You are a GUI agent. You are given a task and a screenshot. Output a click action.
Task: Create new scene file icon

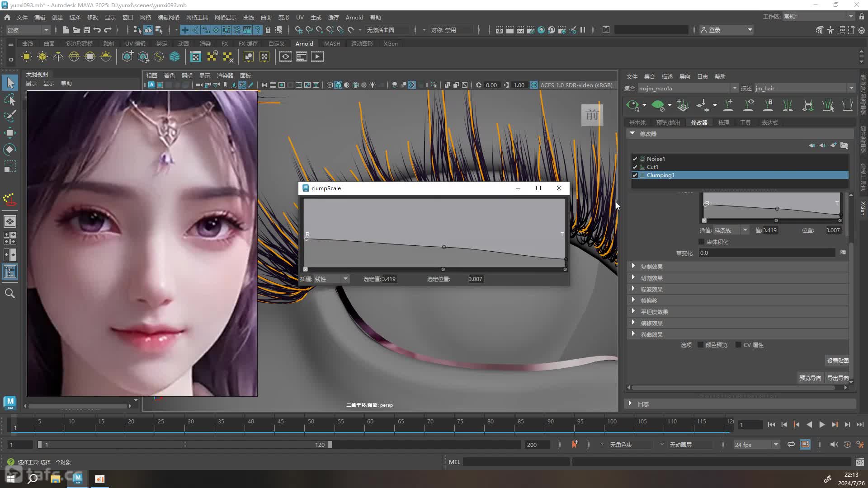click(x=66, y=30)
